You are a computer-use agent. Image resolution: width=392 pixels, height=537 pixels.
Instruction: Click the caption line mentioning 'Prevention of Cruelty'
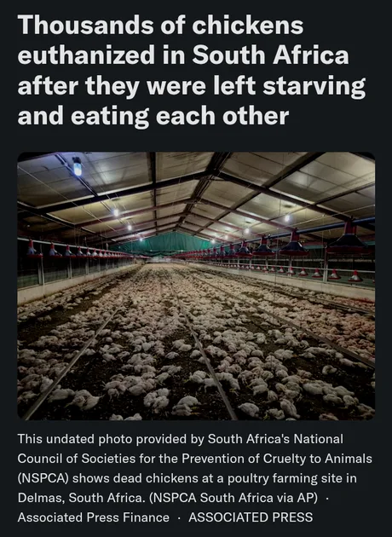click(194, 459)
